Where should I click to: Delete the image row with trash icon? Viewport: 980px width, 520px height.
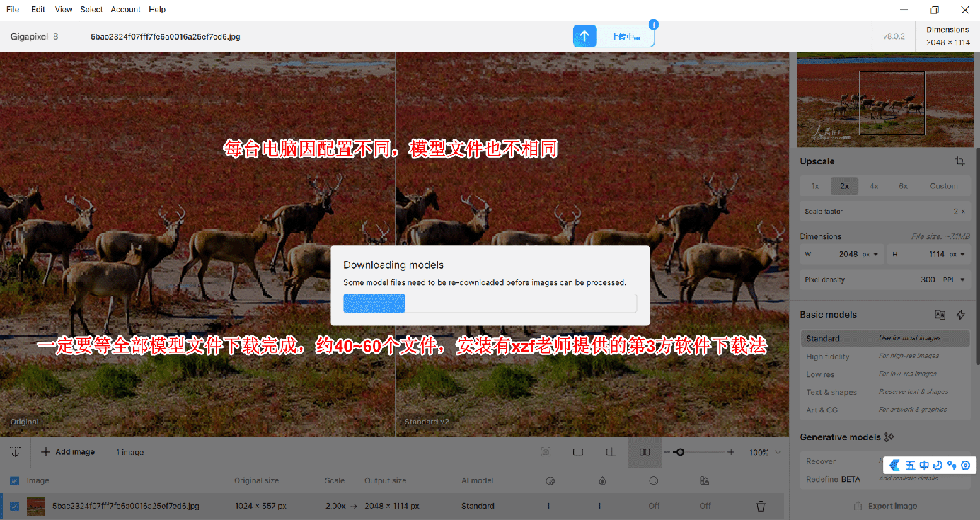point(761,506)
